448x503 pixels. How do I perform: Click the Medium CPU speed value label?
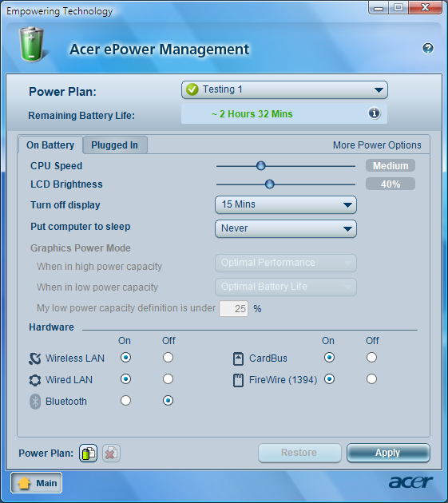point(391,166)
